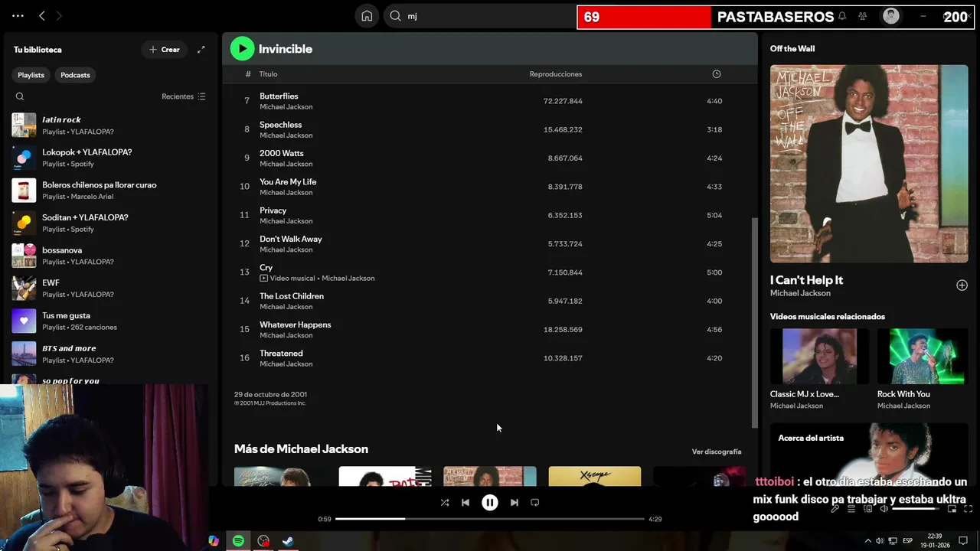980x551 pixels.
Task: Enter full screen player
Action: click(x=969, y=509)
